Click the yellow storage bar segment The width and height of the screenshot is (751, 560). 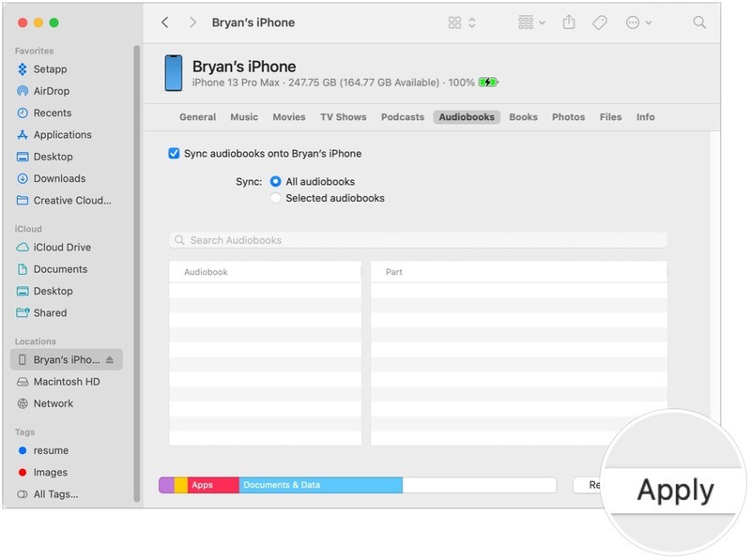point(181,485)
